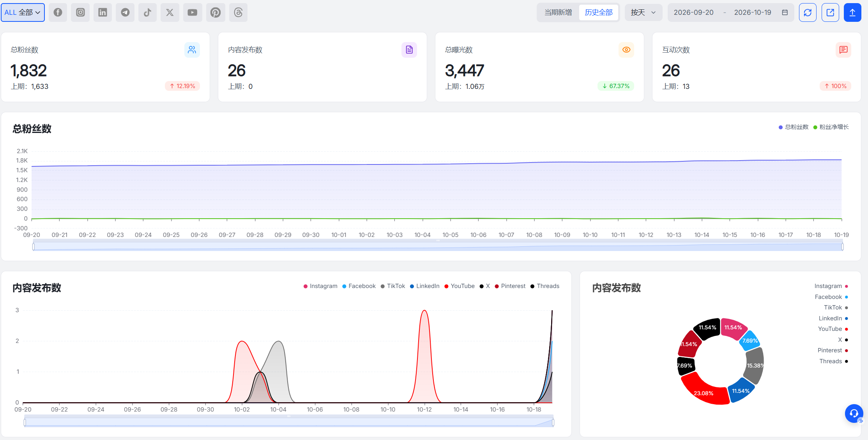Filter by YouTube platform icon
This screenshot has width=868, height=440.
point(193,12)
